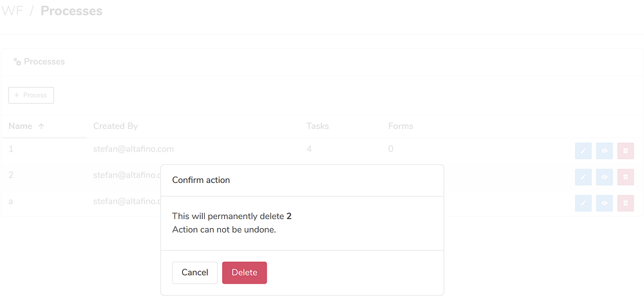
Task: Click the edit pencil icon for process 1
Action: click(x=583, y=151)
